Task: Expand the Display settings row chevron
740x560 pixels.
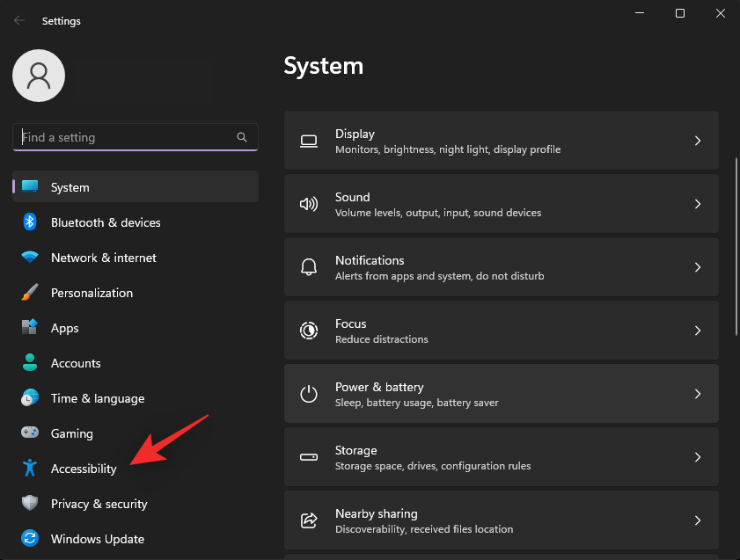Action: pos(698,141)
